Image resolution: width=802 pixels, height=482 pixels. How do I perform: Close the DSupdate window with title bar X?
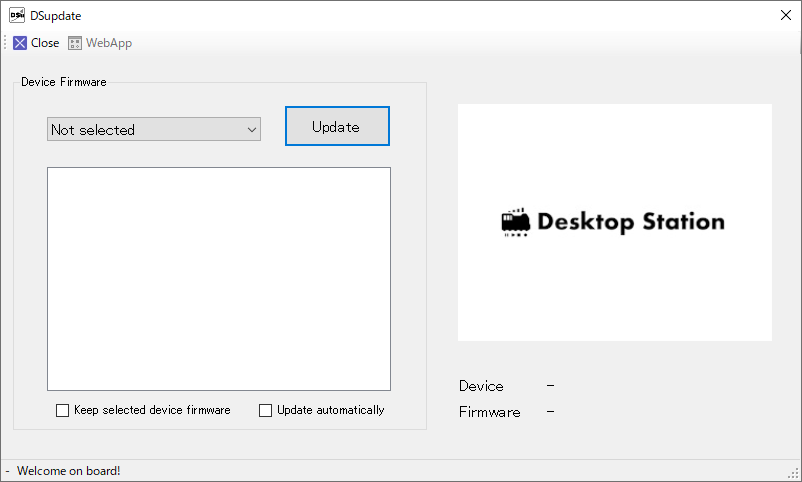click(x=785, y=15)
